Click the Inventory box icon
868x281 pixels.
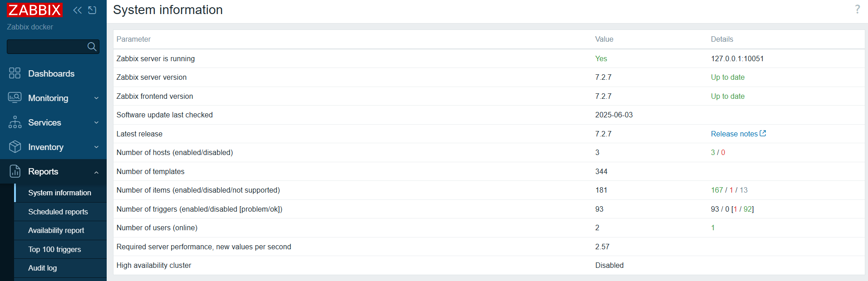(15, 147)
